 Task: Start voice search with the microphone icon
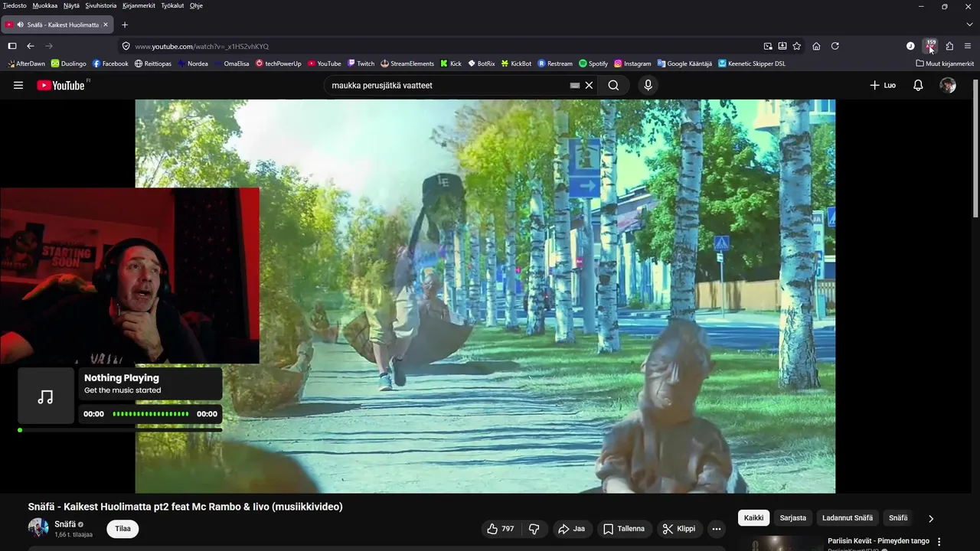pyautogui.click(x=648, y=85)
